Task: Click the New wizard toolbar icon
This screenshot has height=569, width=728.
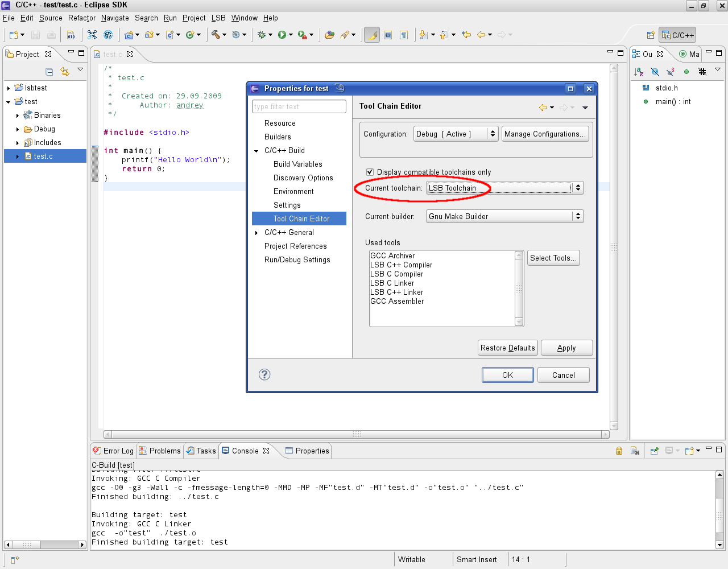Action: (x=14, y=35)
